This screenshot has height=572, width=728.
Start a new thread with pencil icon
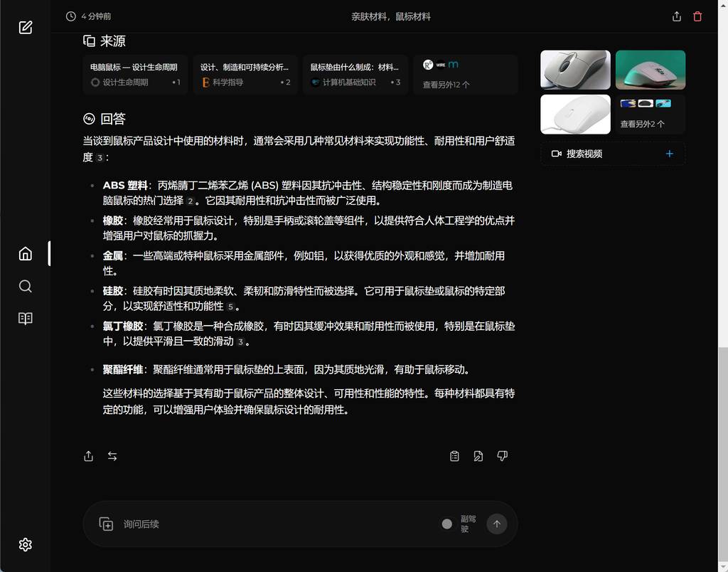pos(26,28)
